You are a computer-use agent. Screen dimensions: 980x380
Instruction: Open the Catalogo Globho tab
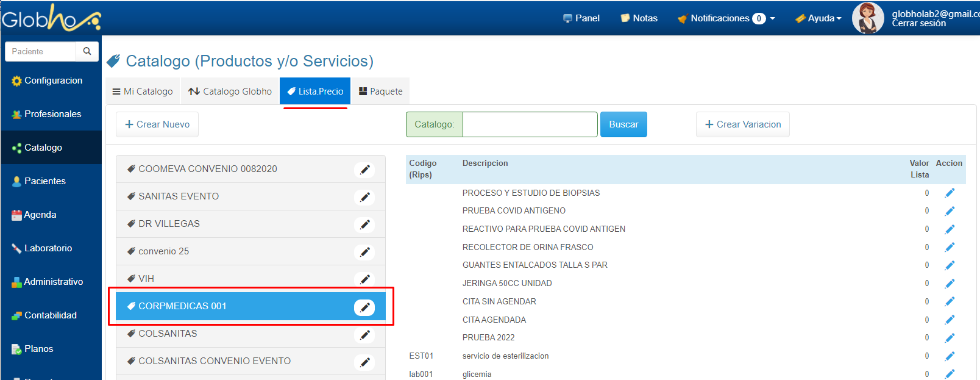click(x=230, y=91)
